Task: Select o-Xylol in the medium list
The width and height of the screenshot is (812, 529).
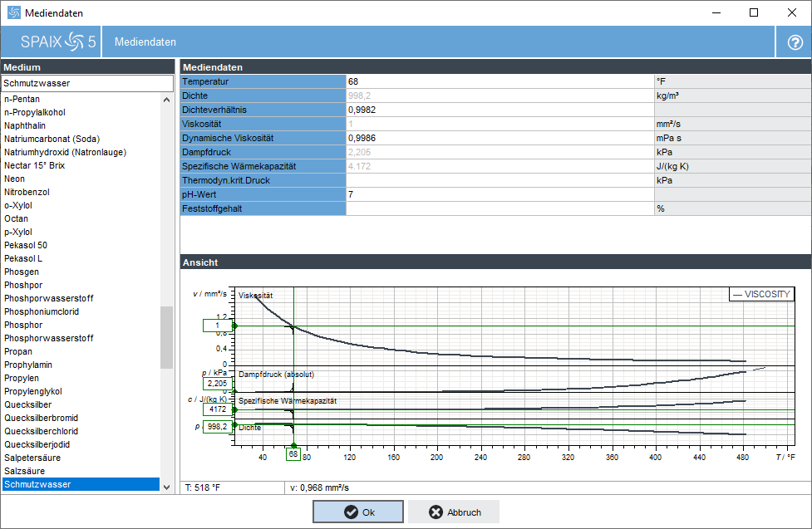Action: pos(18,205)
